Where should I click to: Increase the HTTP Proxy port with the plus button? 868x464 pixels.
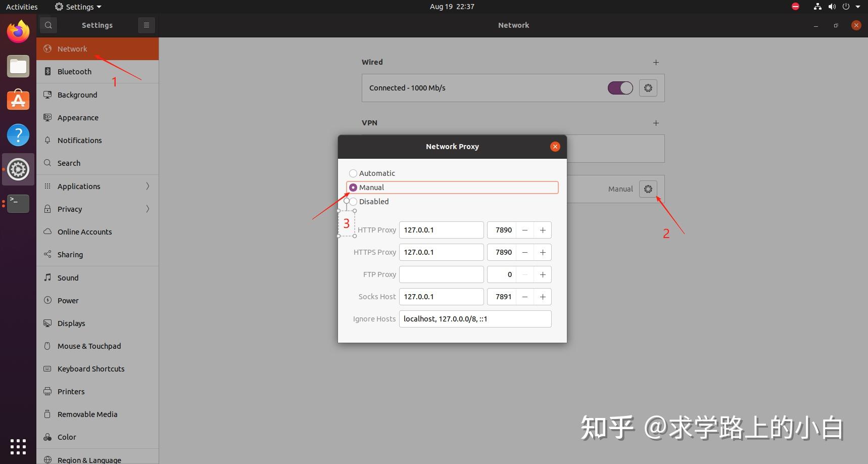coord(542,230)
